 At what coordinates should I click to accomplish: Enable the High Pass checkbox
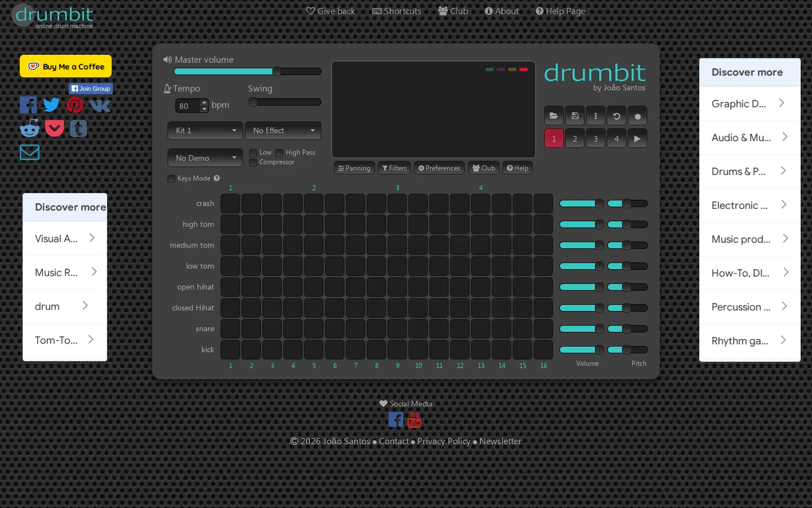pyautogui.click(x=279, y=153)
